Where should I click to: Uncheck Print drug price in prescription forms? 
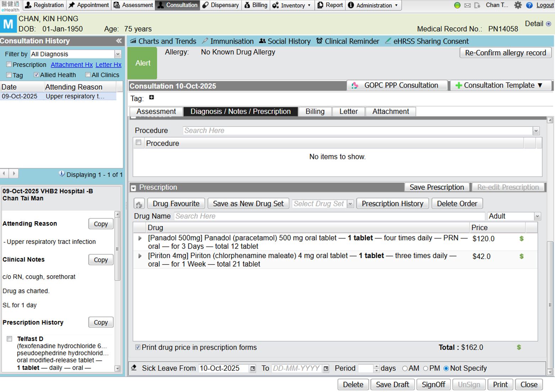click(138, 347)
